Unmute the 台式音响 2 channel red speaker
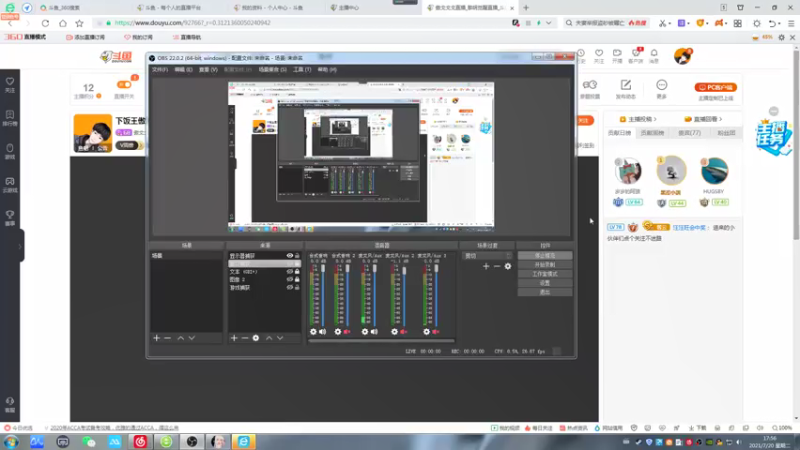Image resolution: width=800 pixels, height=450 pixels. [x=347, y=332]
